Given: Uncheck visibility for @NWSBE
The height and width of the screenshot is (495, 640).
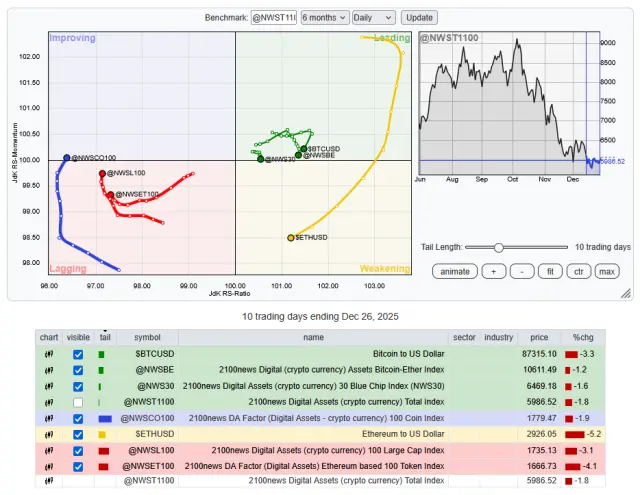Looking at the screenshot, I should [78, 370].
